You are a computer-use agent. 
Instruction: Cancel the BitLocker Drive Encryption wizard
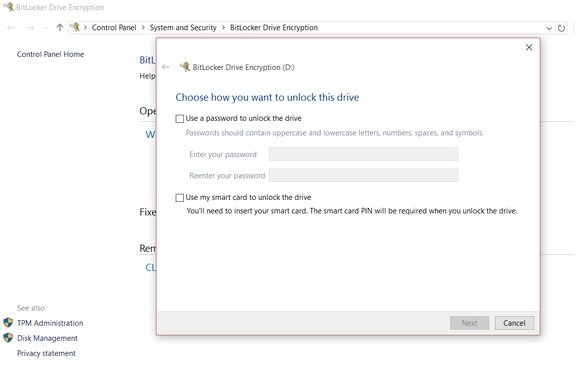(514, 323)
